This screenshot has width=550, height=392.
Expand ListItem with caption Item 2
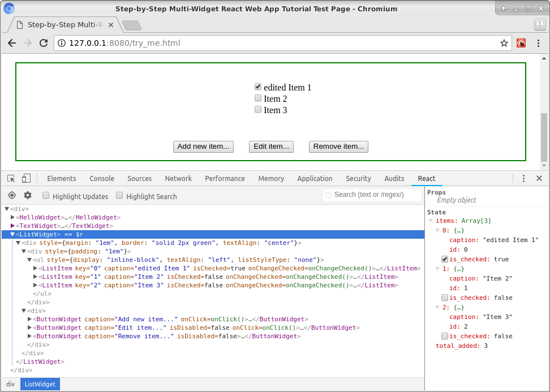[x=35, y=277]
